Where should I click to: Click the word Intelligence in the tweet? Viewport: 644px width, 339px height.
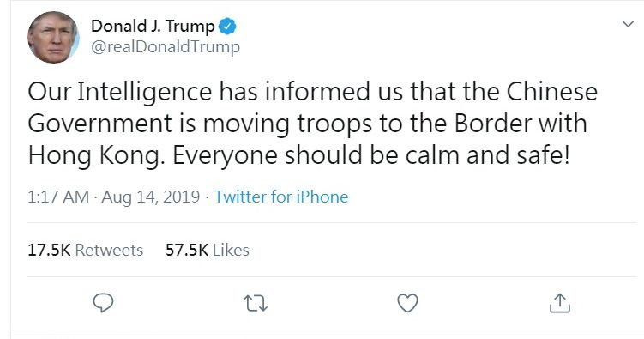145,92
